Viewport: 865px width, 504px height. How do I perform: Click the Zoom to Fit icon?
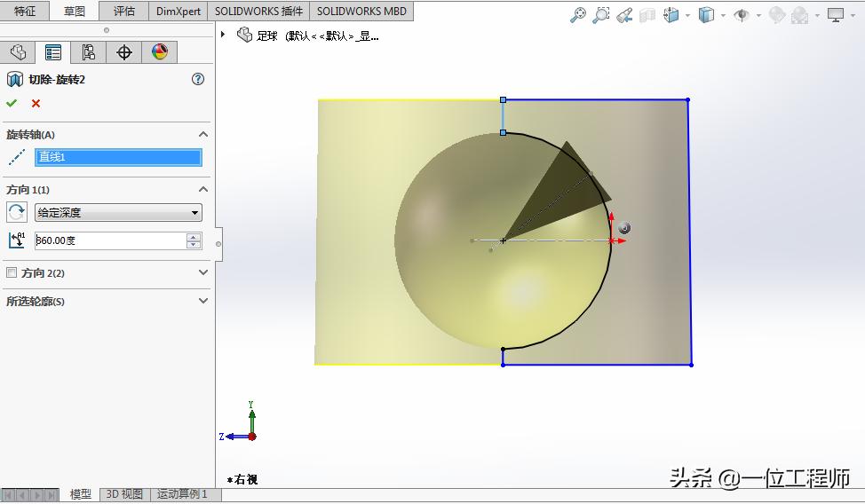pos(578,15)
